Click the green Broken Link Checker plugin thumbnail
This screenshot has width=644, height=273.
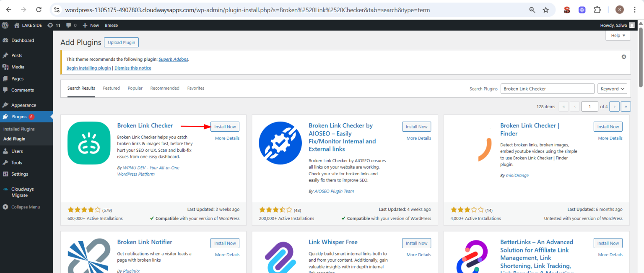click(x=89, y=143)
